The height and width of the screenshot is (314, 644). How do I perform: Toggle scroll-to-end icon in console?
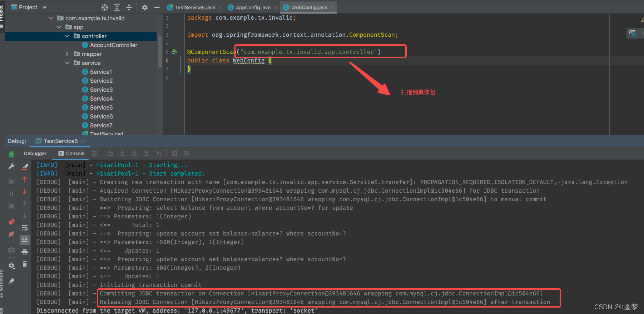point(25,239)
